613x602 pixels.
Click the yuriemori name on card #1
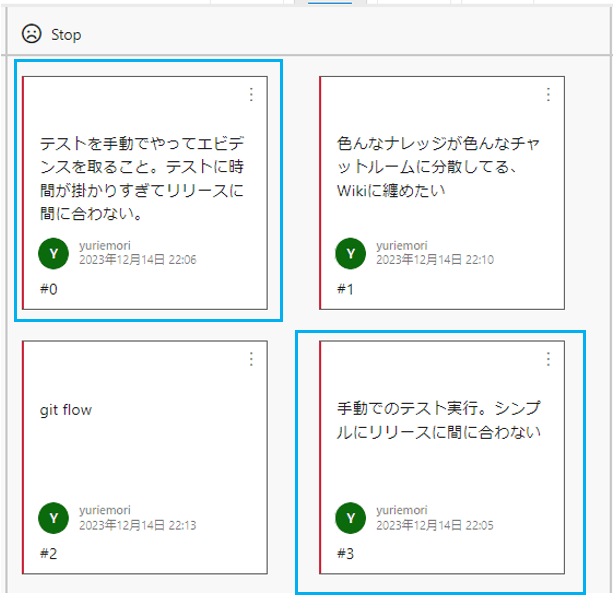402,246
